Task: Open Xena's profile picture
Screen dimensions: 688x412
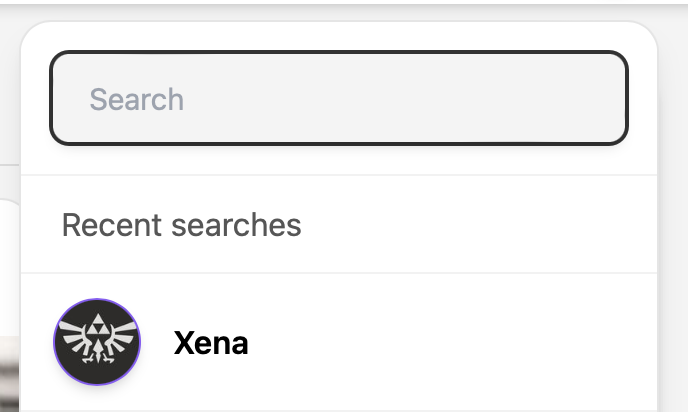Action: pyautogui.click(x=97, y=342)
